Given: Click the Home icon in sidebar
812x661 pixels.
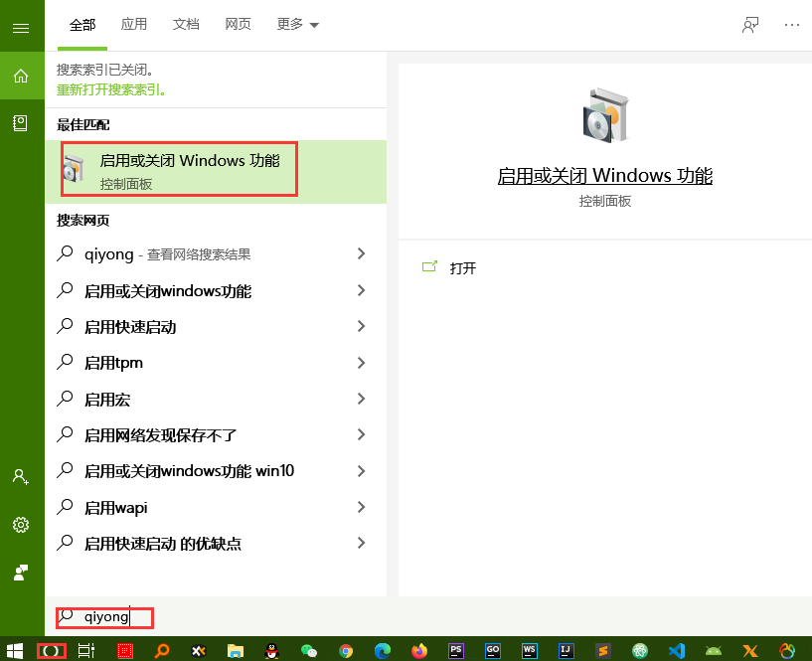Looking at the screenshot, I should pos(20,76).
